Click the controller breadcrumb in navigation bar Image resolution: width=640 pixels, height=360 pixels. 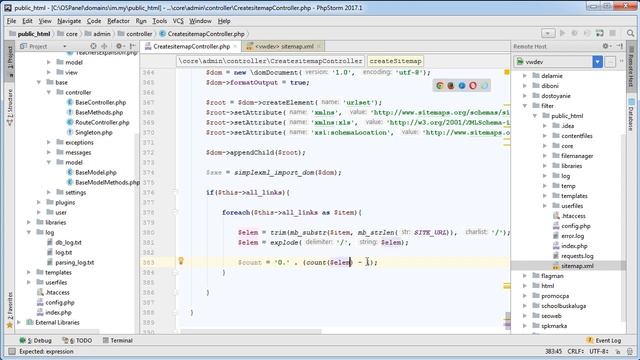point(135,34)
